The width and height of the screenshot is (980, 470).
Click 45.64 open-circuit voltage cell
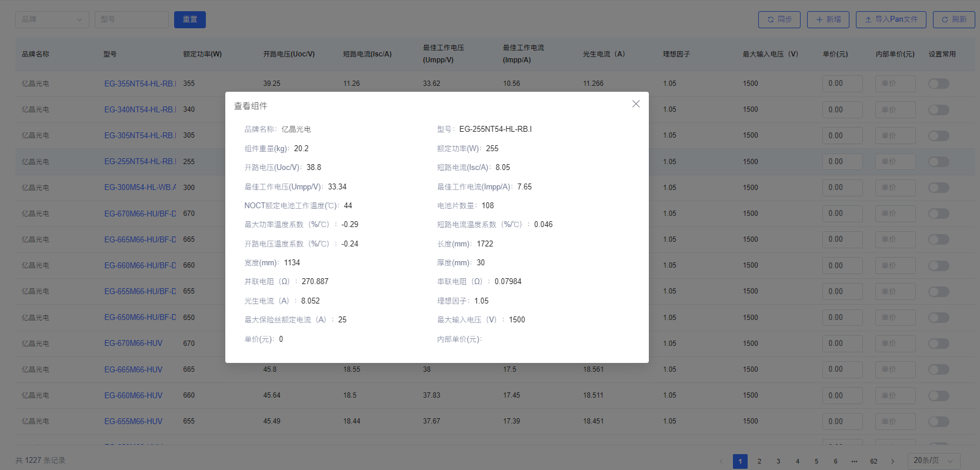point(272,395)
